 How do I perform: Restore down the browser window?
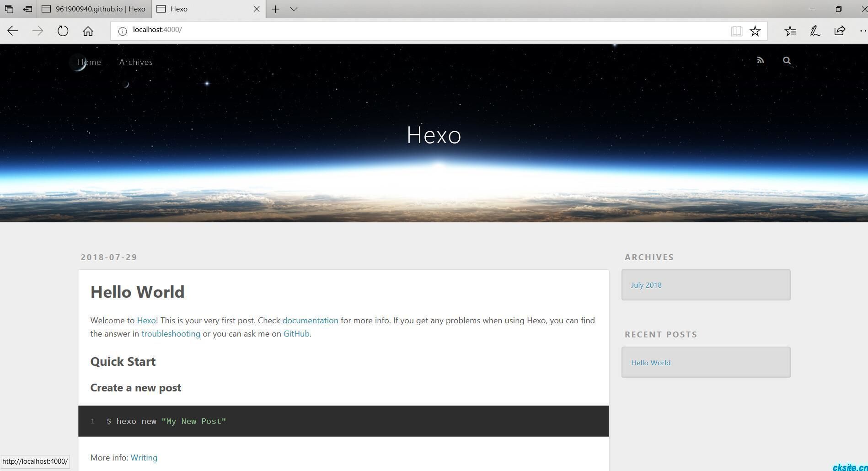pos(838,9)
